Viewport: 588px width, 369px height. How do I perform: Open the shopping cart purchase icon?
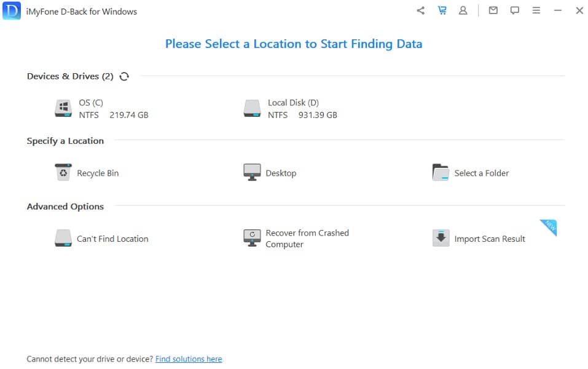(442, 10)
